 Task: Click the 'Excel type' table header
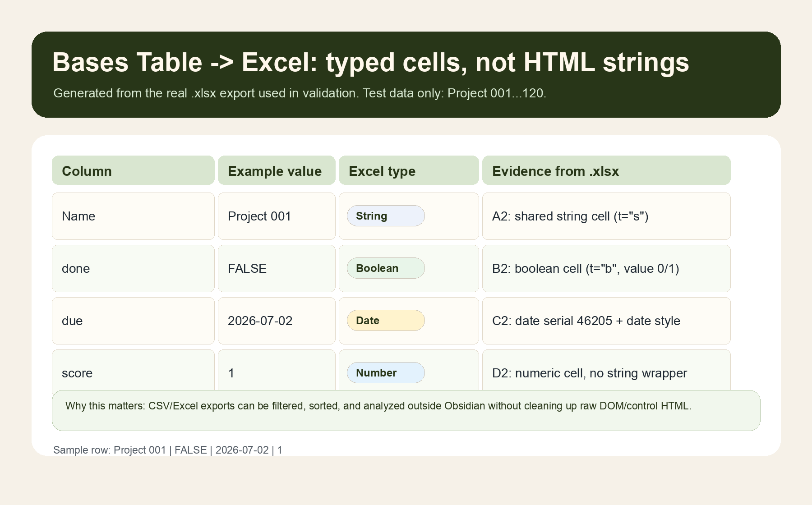click(409, 170)
